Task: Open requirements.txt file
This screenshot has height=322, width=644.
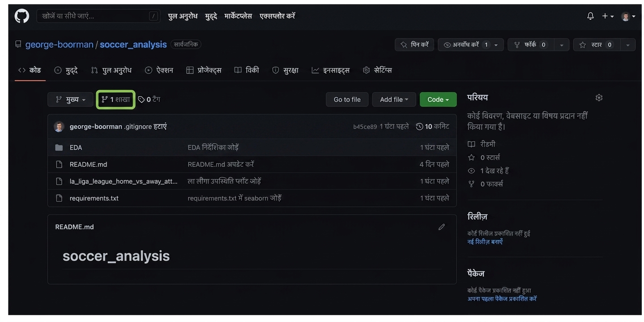Action: click(94, 198)
